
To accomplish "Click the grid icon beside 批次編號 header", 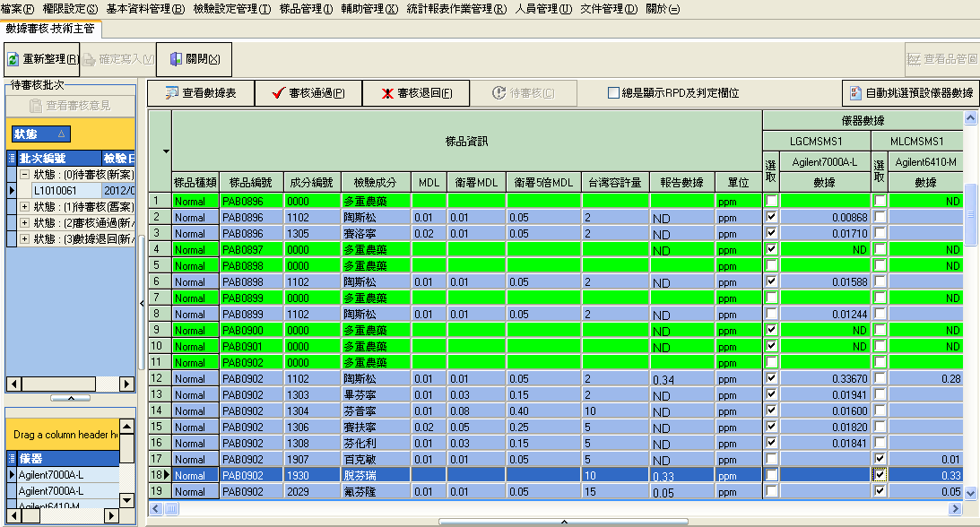I will (12, 158).
